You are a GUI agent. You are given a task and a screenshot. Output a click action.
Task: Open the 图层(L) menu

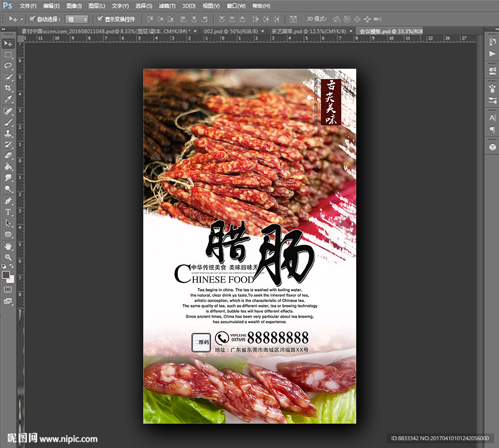pos(97,6)
